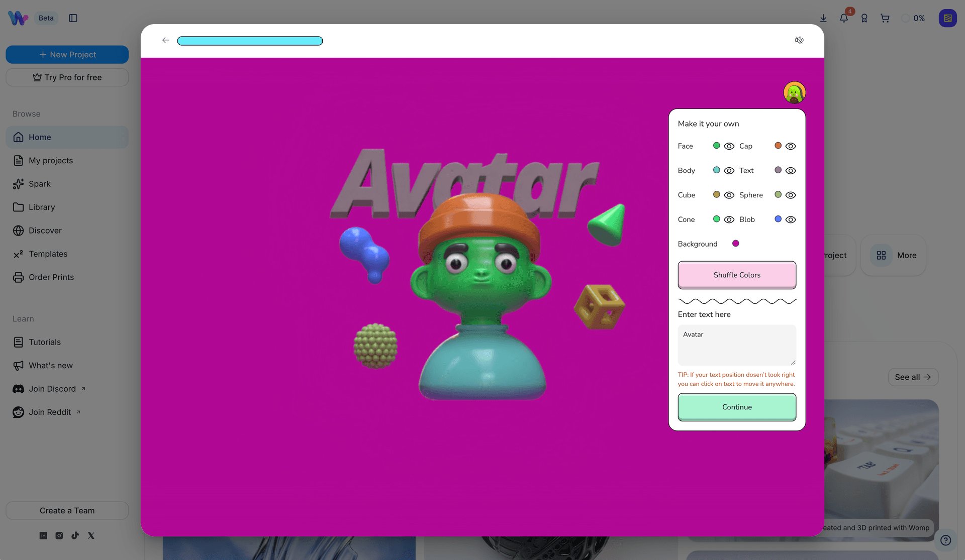Switch to My projects
965x560 pixels.
click(51, 160)
